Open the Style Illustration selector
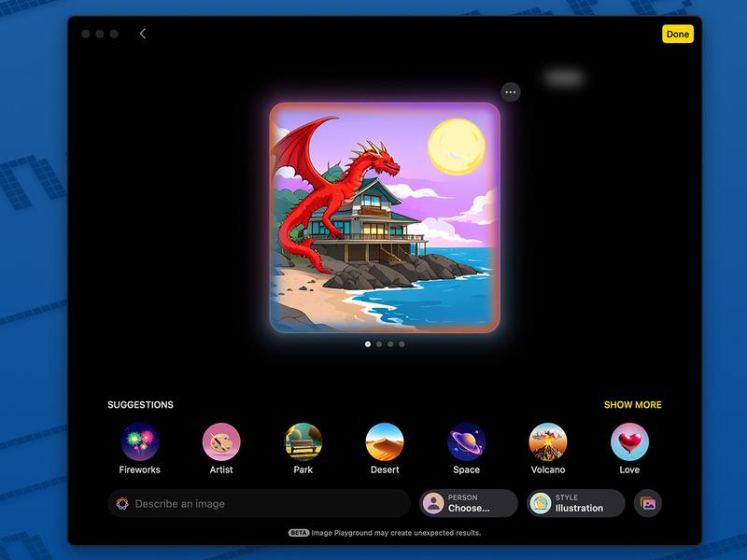 click(x=575, y=503)
